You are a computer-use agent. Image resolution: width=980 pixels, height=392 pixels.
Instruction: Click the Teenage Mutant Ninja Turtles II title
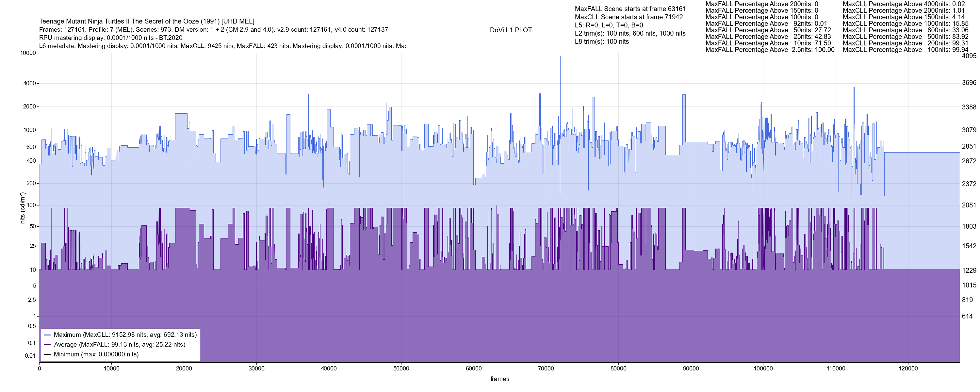click(x=146, y=21)
